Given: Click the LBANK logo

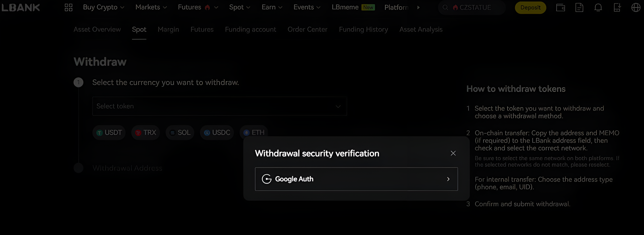Looking at the screenshot, I should pyautogui.click(x=21, y=8).
